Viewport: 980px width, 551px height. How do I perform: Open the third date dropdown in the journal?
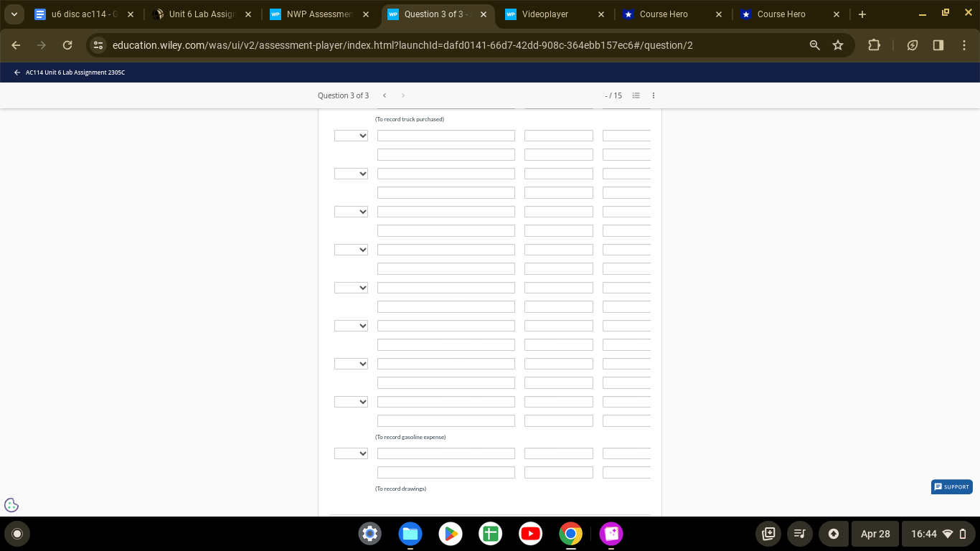coord(351,212)
